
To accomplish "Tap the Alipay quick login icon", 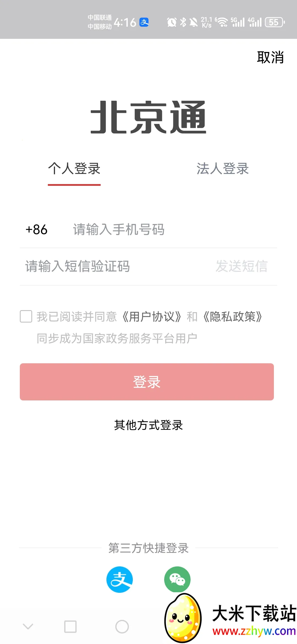I will [x=120, y=579].
